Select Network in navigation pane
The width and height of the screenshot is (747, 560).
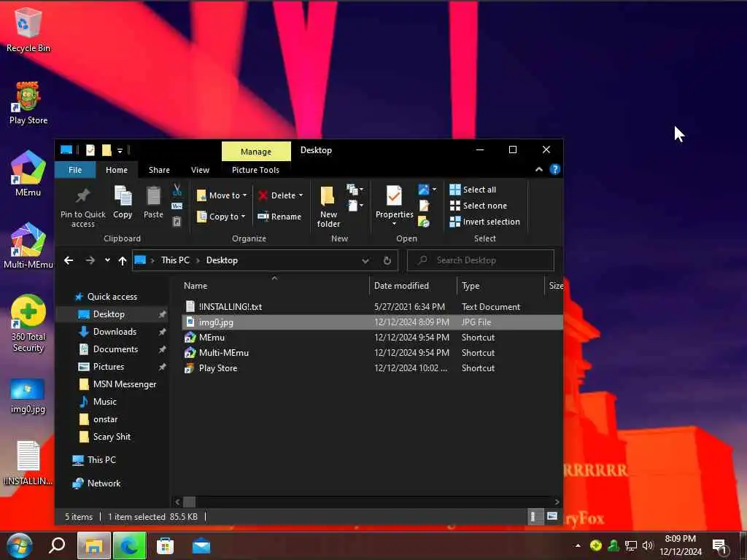click(104, 483)
